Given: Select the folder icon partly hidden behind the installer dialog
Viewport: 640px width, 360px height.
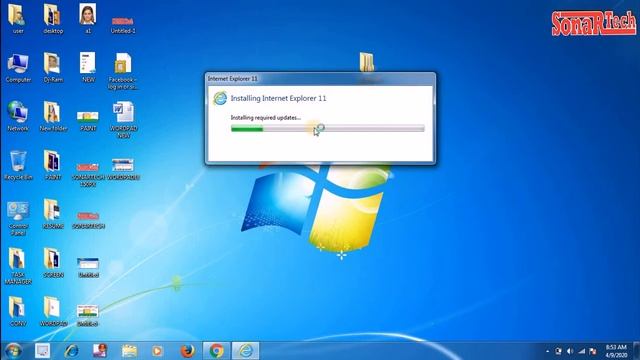Looking at the screenshot, I should (x=367, y=62).
